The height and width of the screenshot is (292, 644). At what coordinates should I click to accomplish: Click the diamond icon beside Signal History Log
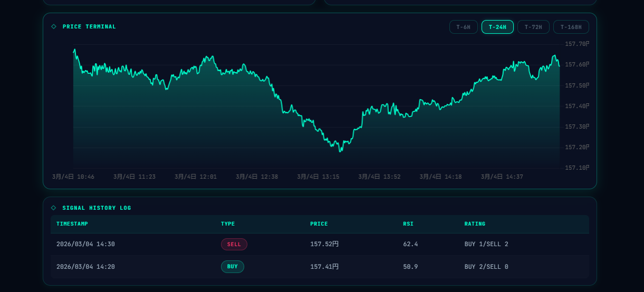(x=53, y=208)
